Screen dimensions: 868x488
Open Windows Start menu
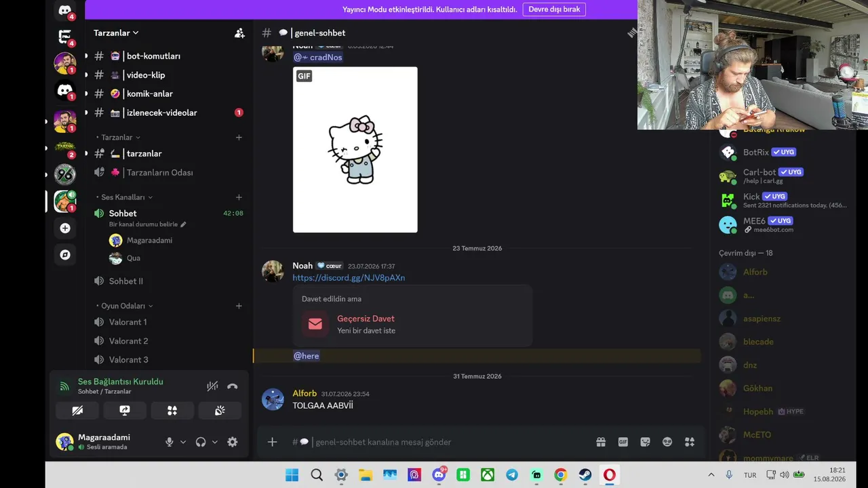coord(292,475)
